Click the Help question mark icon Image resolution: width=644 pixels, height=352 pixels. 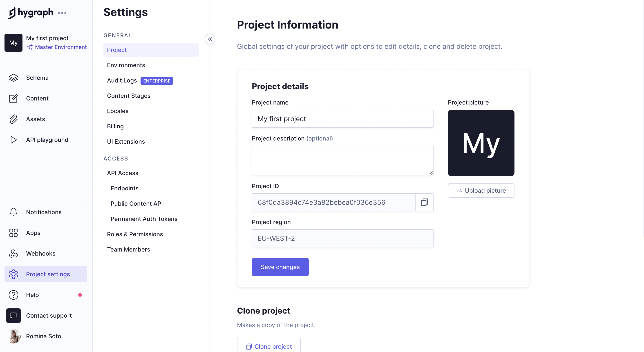pos(13,295)
